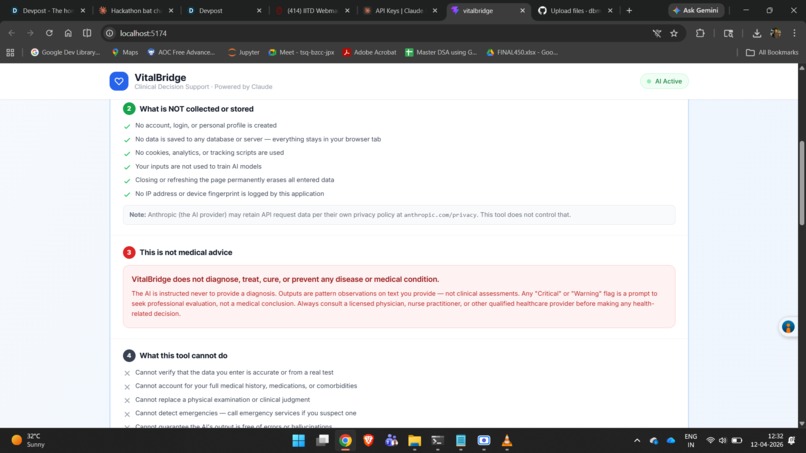Toggle split view icon beside home button
806x453 pixels.
tap(87, 33)
